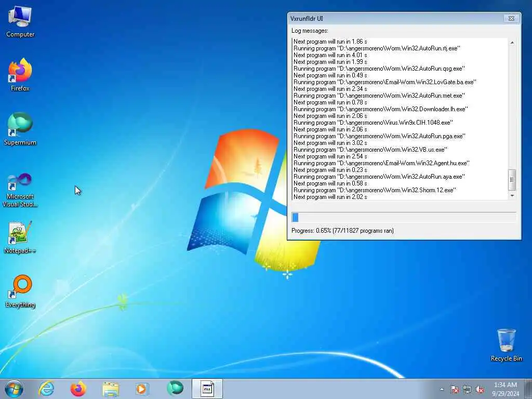
Task: Click the Vxrunfldr UI title bar
Action: tap(395, 18)
